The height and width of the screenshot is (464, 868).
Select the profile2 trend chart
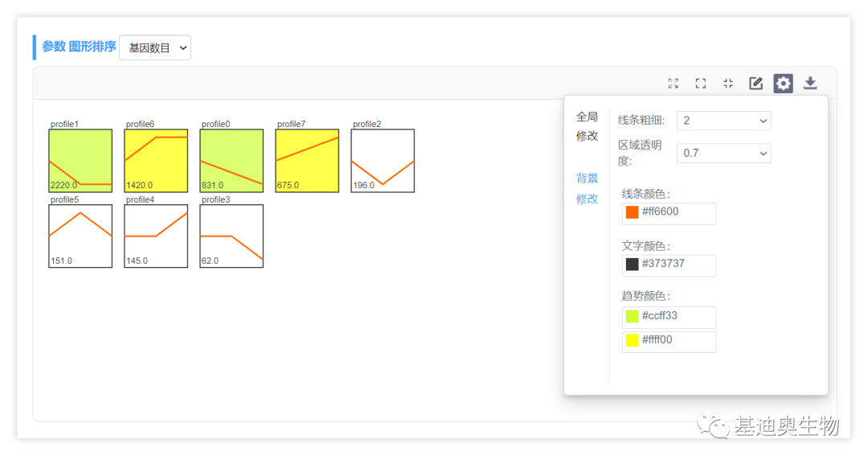[383, 161]
